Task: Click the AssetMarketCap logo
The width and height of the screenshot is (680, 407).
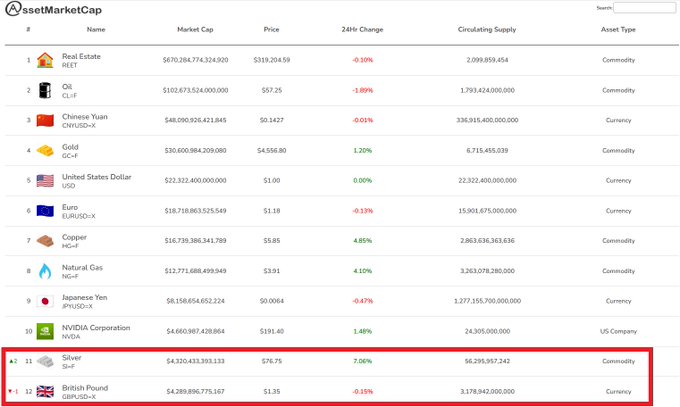Action: coord(54,9)
